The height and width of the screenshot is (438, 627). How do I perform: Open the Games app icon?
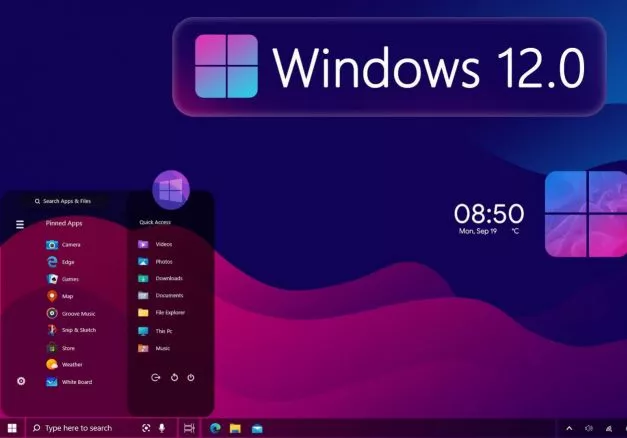pyautogui.click(x=52, y=279)
